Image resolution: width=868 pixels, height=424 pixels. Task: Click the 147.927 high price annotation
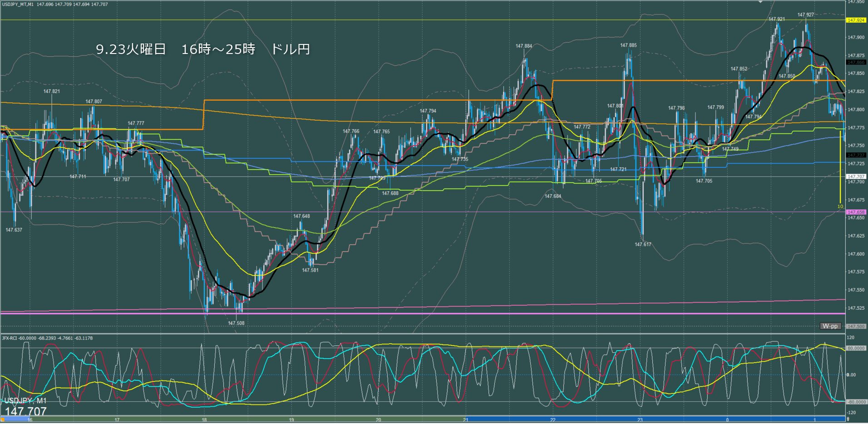(x=805, y=15)
